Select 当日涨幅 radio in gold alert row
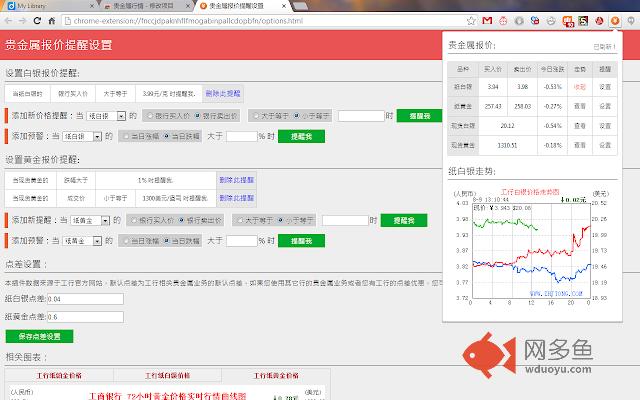Viewport: 640px width, 400px height. 126,241
